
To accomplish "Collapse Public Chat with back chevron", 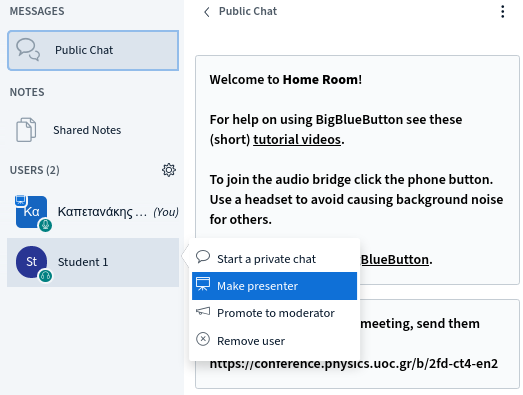I will (x=207, y=12).
